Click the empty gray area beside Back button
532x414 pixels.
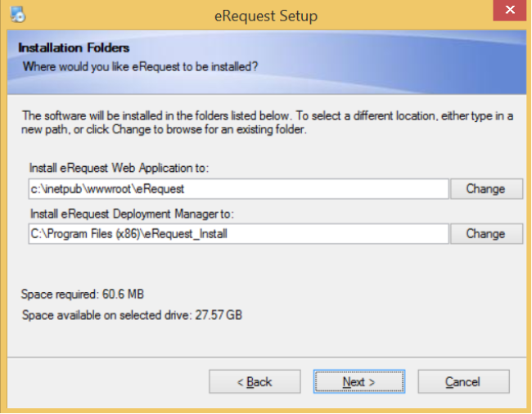pyautogui.click(x=106, y=381)
